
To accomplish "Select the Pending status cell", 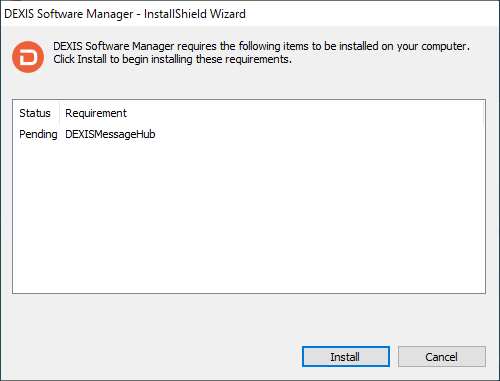I will 38,134.
